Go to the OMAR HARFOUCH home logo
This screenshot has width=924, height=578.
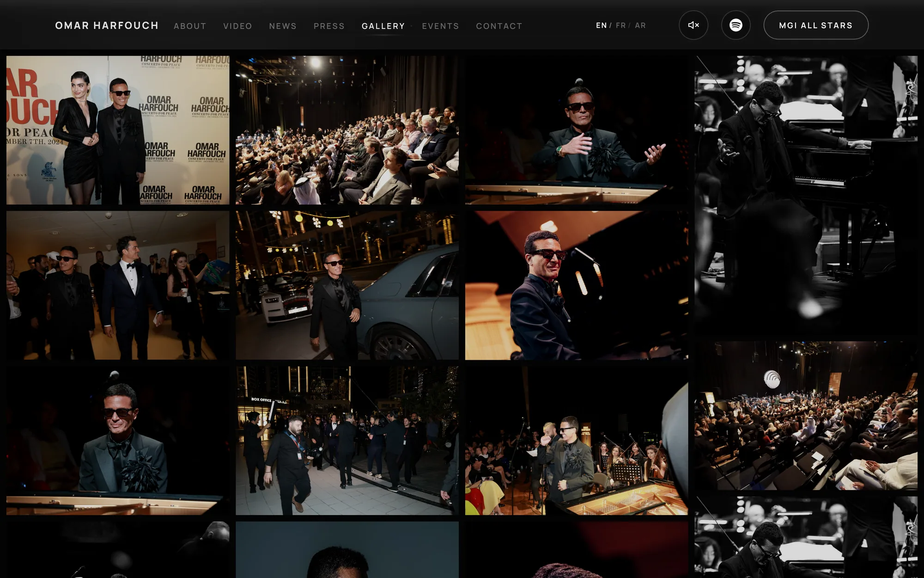pyautogui.click(x=107, y=25)
